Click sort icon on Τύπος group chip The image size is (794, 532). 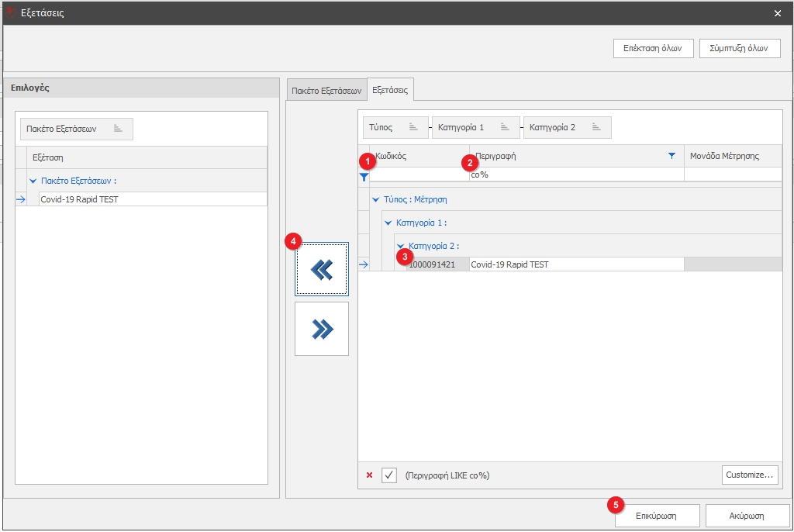click(x=414, y=127)
